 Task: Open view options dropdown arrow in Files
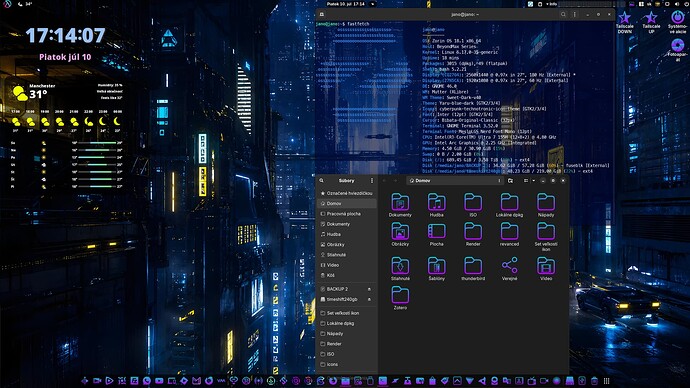[x=533, y=180]
